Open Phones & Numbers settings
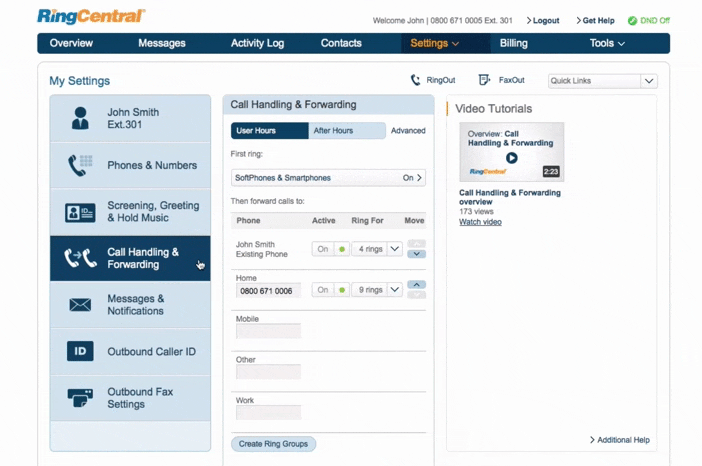The height and width of the screenshot is (466, 702). pos(130,165)
